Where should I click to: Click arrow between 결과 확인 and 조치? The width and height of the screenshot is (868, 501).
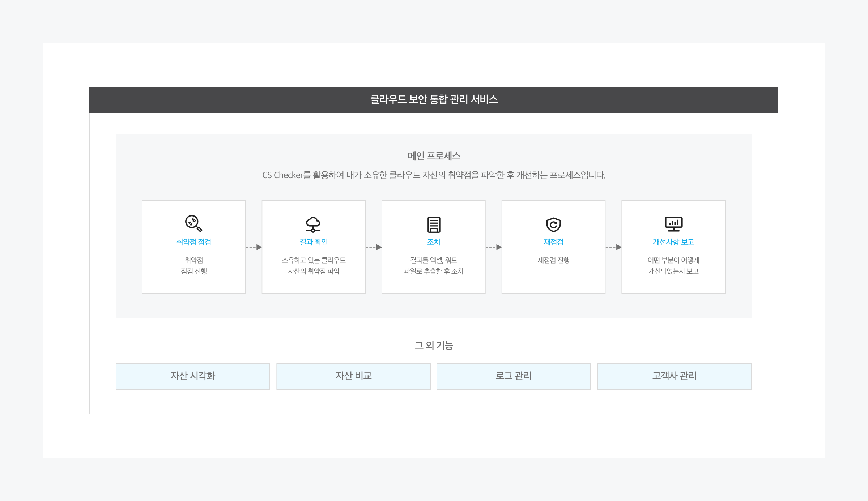coord(374,247)
